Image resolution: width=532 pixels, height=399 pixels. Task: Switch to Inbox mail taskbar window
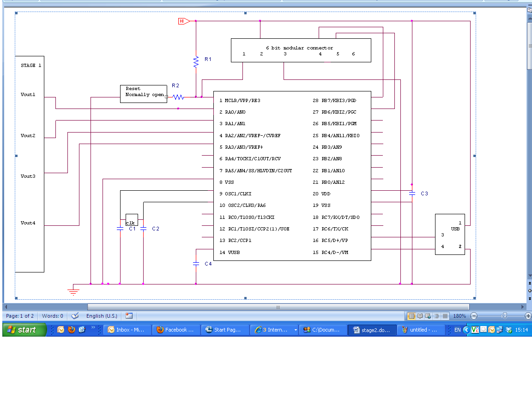click(x=127, y=330)
